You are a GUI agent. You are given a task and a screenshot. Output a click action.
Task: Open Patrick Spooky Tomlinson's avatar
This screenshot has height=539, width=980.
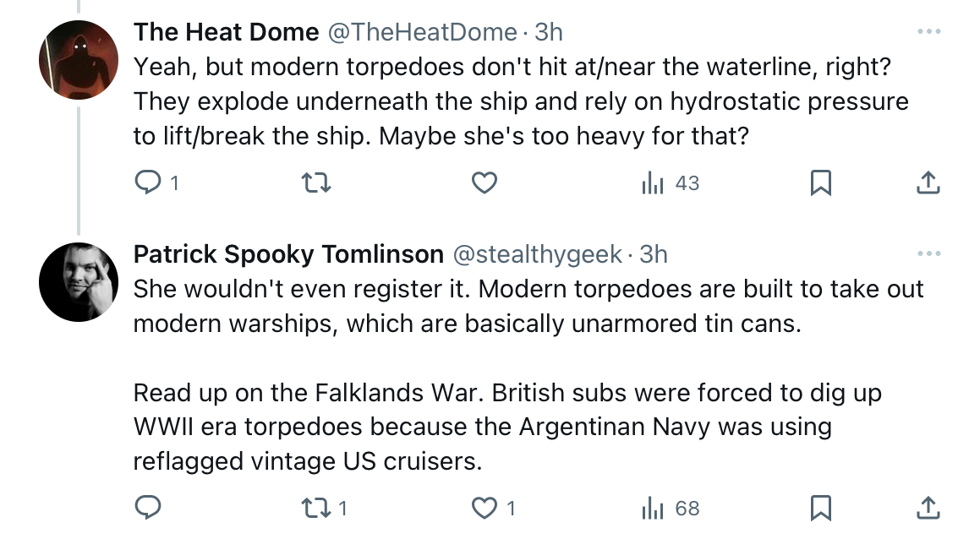coord(79,282)
